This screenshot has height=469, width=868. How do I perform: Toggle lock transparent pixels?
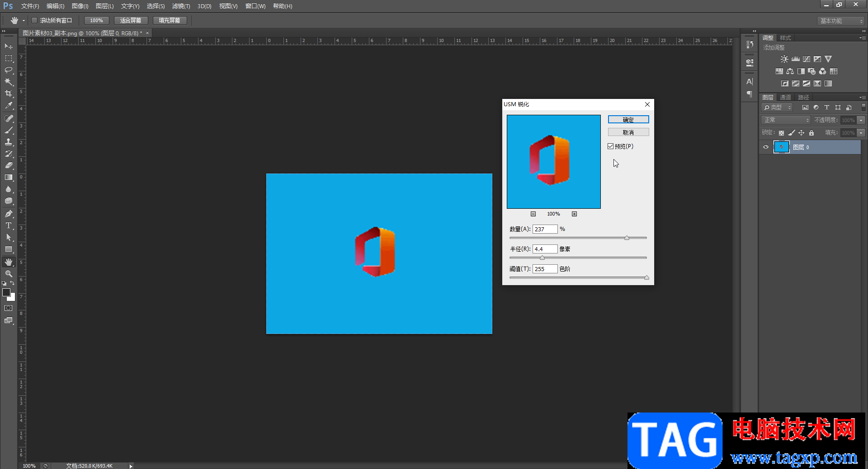pyautogui.click(x=781, y=133)
